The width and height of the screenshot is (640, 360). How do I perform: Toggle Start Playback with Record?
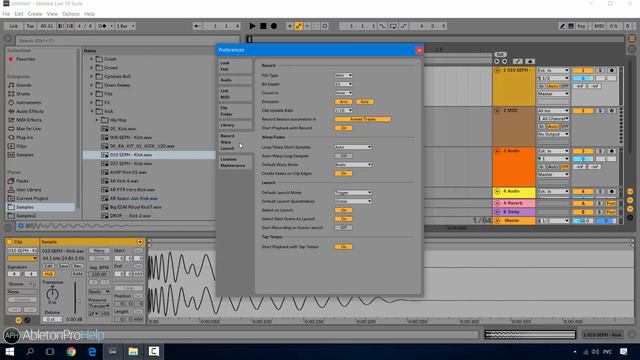coord(343,128)
